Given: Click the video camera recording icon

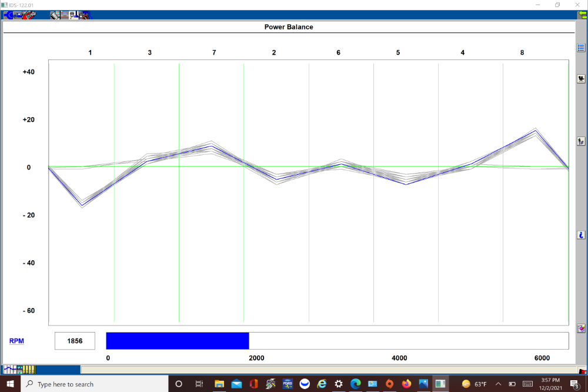Looking at the screenshot, I should [581, 78].
